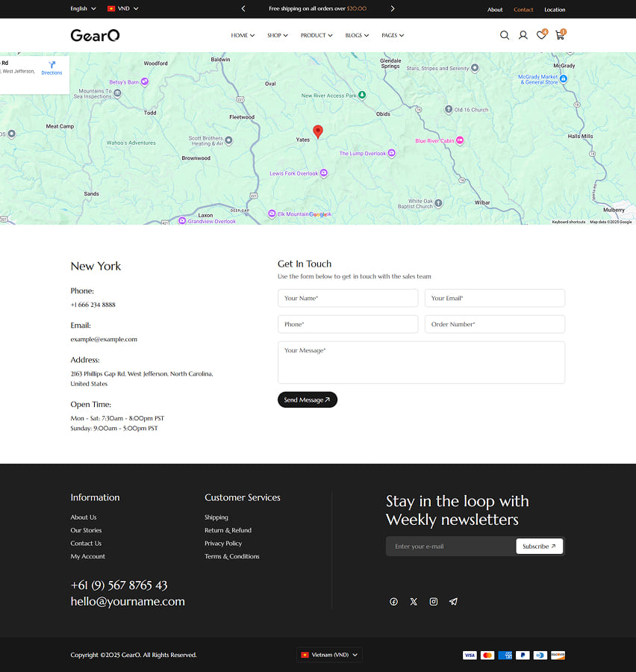Click the Subscribe newsletter button

point(539,547)
